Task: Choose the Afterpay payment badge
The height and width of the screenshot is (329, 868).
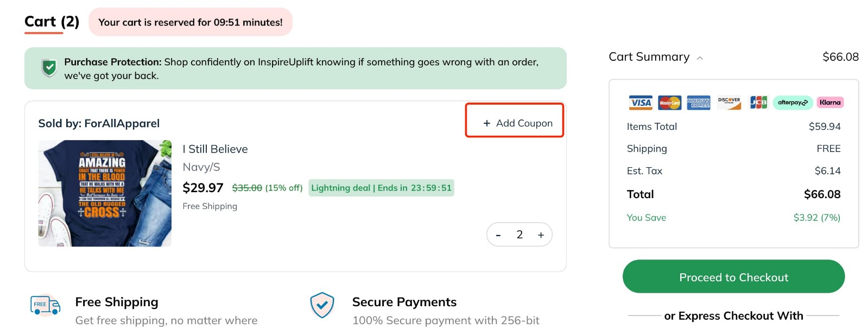Action: (792, 103)
